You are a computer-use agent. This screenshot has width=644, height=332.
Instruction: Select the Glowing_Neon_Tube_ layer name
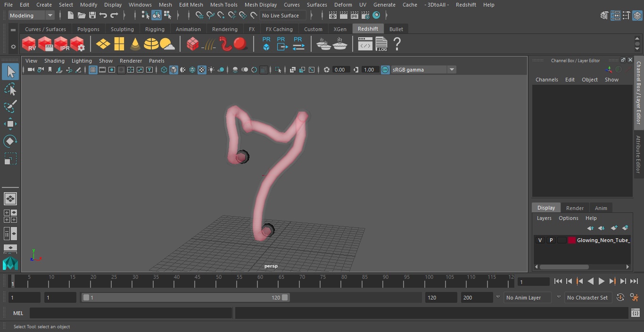603,240
